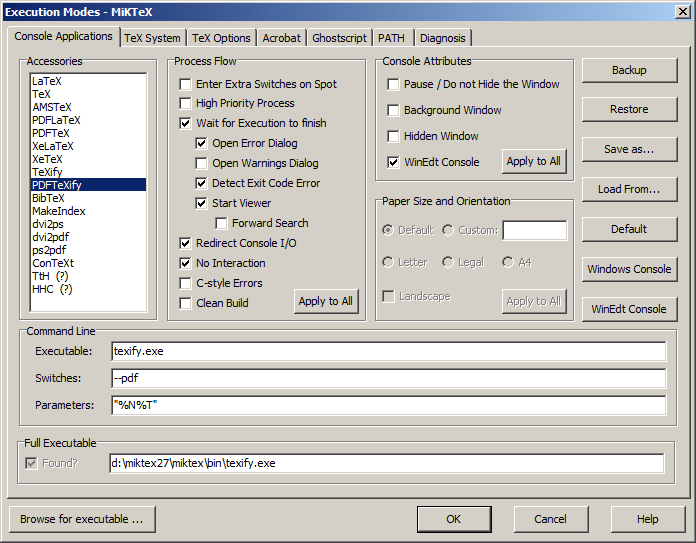Open the Diagnosis tab
Screen dimensions: 696x543
point(443,38)
